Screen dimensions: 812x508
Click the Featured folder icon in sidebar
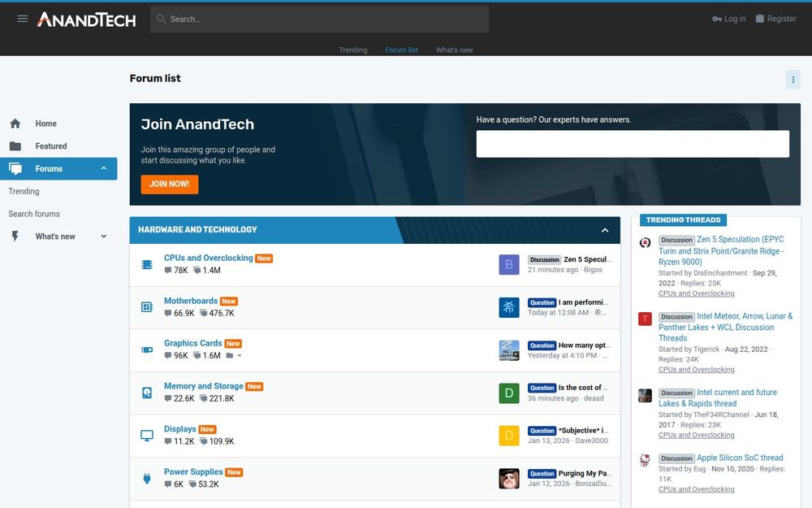coord(15,146)
